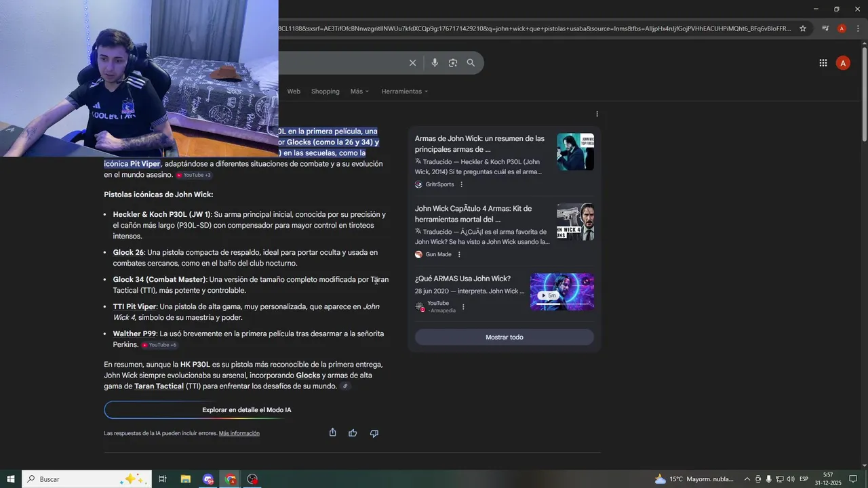Share the AI overview answer

pos(332,432)
